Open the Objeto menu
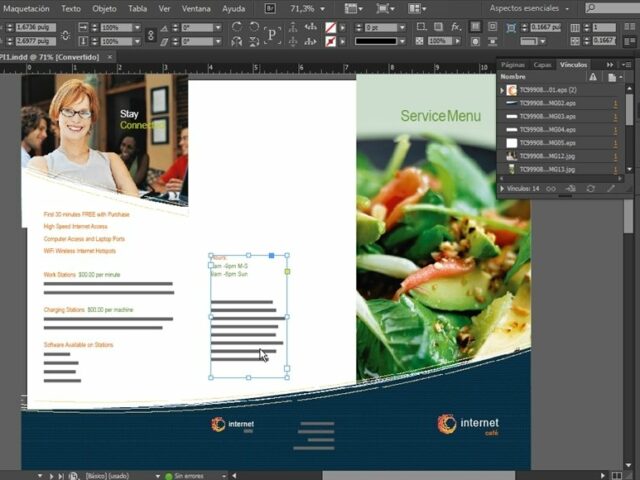The height and width of the screenshot is (480, 640). tap(104, 8)
